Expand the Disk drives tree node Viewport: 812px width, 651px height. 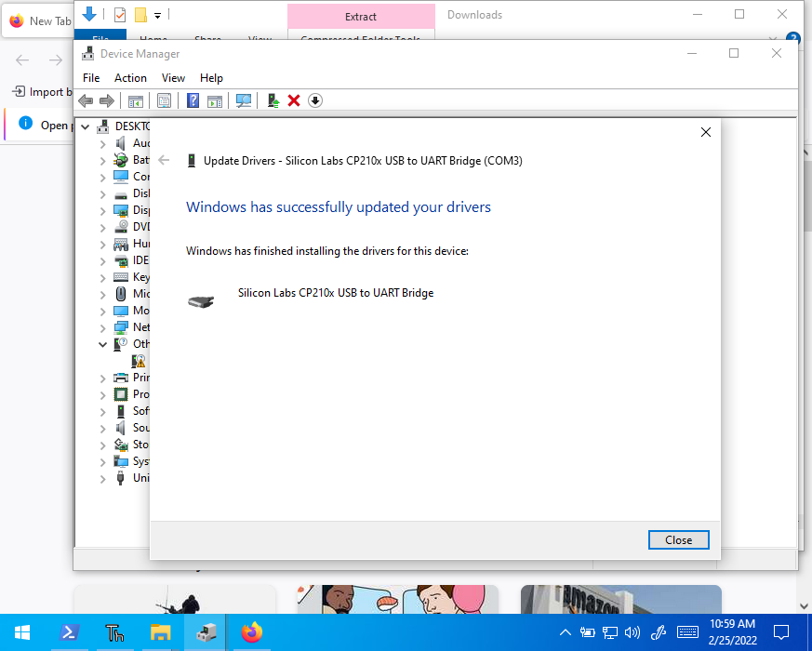point(102,193)
